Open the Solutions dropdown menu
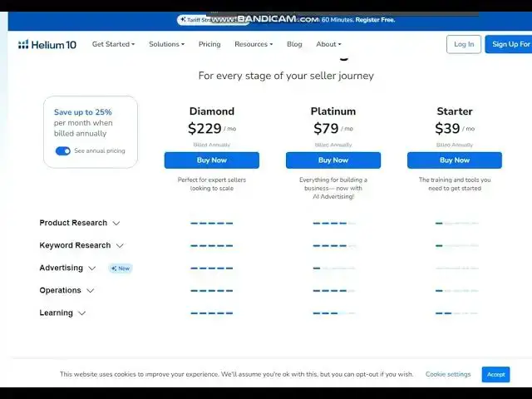The image size is (532, 399). pos(166,44)
